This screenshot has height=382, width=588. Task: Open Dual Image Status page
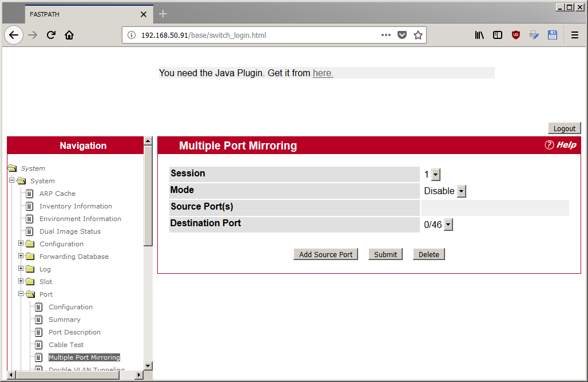(x=70, y=231)
